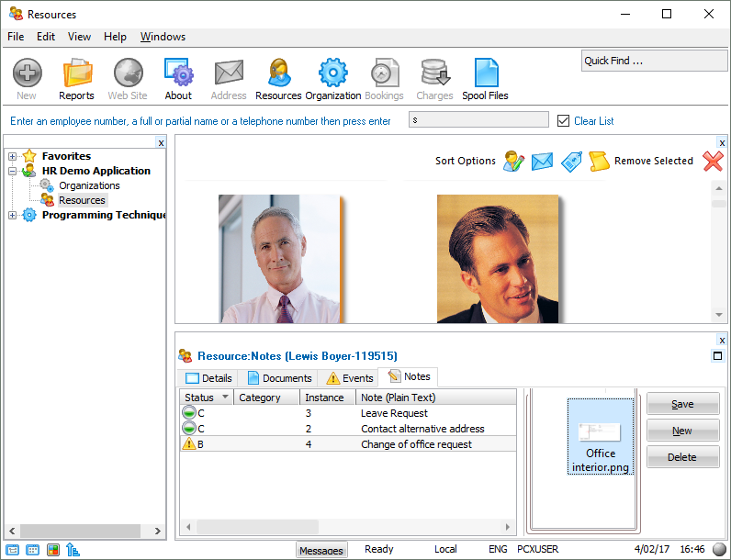This screenshot has height=560, width=731.
Task: Click the Note (Plain Text) column header
Action: click(x=436, y=397)
